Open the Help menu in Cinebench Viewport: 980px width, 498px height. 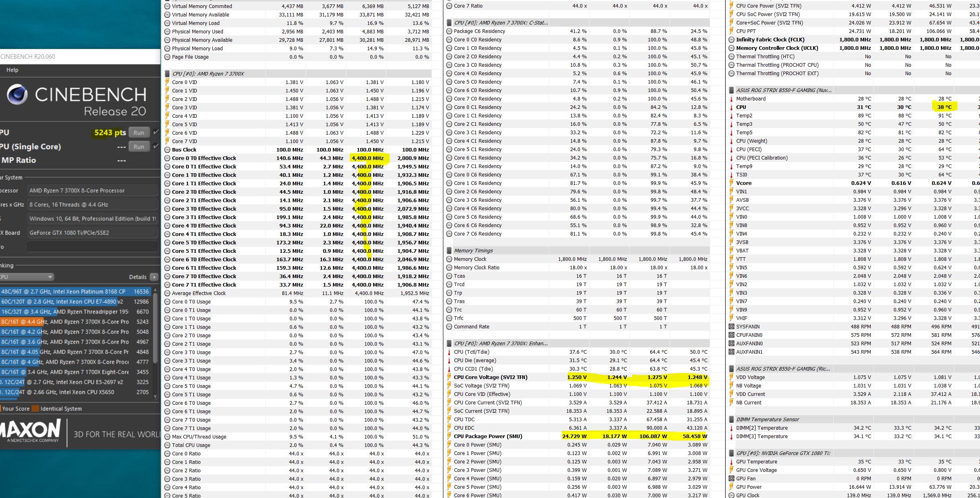(x=12, y=70)
